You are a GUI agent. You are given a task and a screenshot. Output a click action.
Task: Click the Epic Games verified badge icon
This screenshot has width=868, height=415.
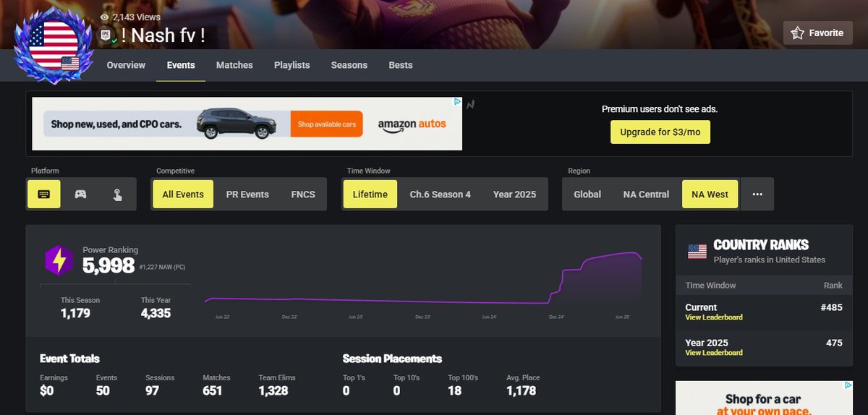(106, 35)
